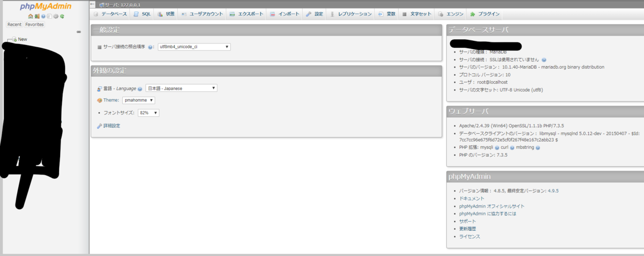This screenshot has width=644, height=256.
Task: Click the link chain icon in sidebar
Action: click(x=78, y=32)
